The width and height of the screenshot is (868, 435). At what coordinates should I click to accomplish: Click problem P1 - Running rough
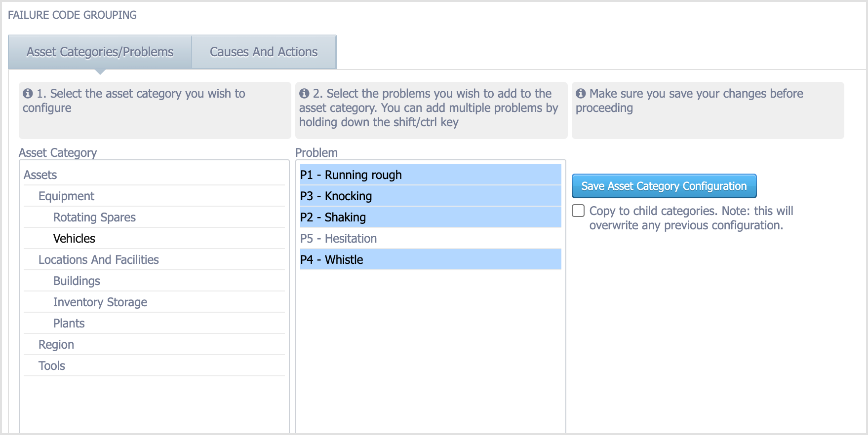click(351, 175)
